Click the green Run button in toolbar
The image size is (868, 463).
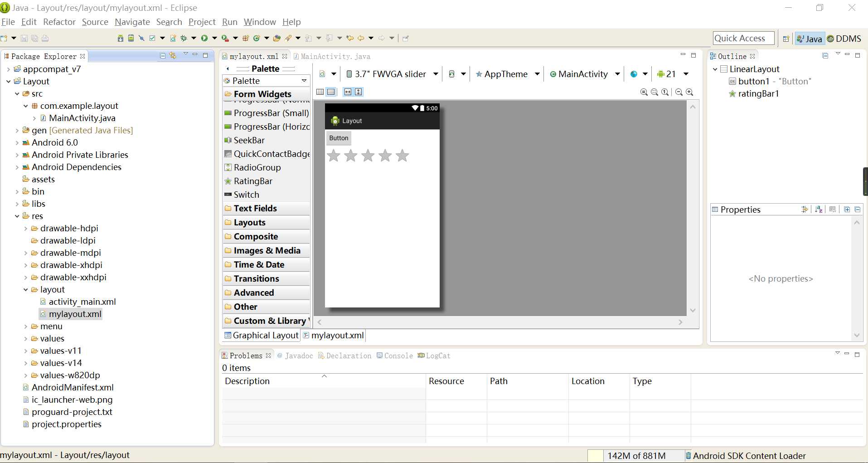pyautogui.click(x=204, y=38)
